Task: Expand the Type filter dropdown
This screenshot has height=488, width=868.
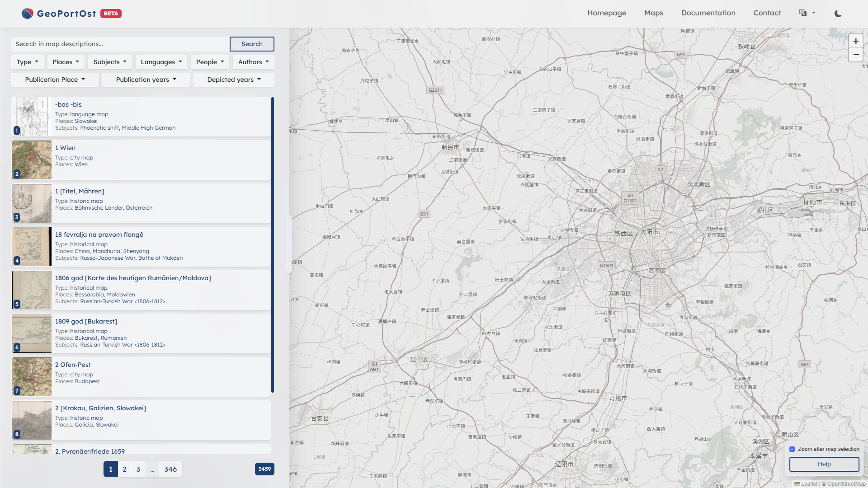Action: coord(27,62)
